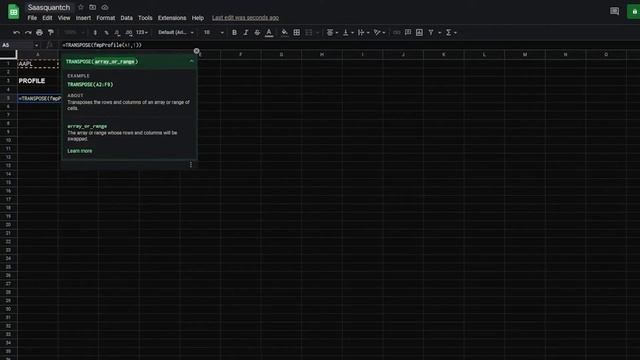Expand the merge cells options arrow

(x=318, y=32)
